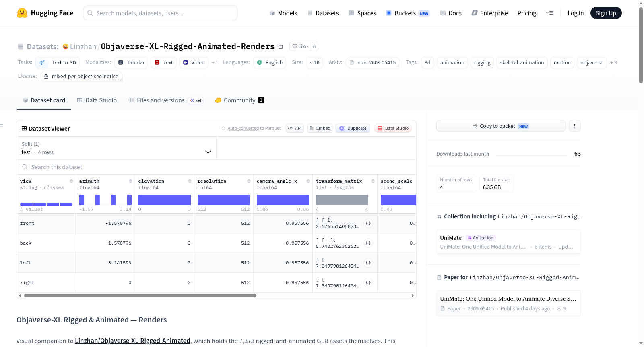The width and height of the screenshot is (644, 347).
Task: Open the Community tab
Action: point(240,100)
